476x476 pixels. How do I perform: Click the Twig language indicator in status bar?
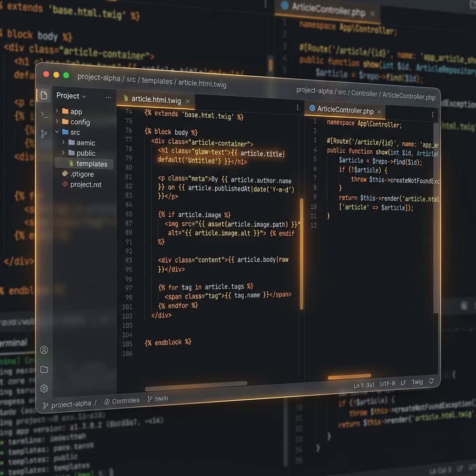point(417,382)
